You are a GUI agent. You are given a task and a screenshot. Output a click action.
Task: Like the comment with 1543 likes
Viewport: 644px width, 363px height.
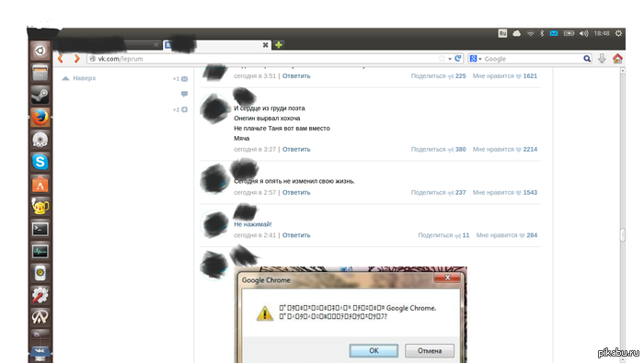[505, 192]
